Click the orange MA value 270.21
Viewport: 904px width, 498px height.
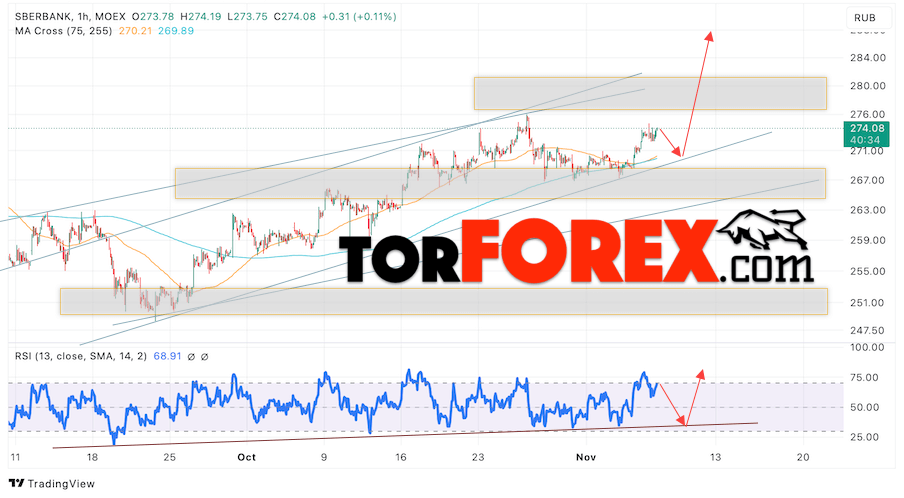135,31
